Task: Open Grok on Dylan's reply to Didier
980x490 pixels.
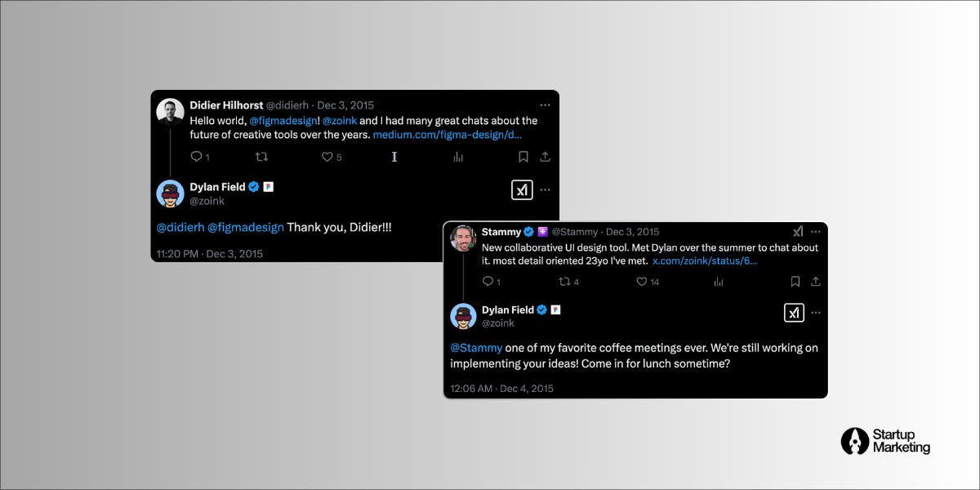Action: point(522,189)
